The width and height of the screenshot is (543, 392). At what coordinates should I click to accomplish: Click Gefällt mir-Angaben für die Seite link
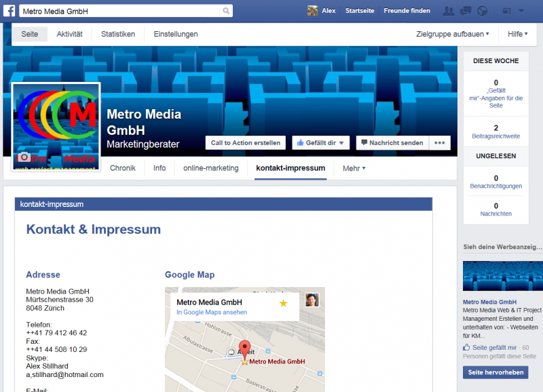pos(496,98)
